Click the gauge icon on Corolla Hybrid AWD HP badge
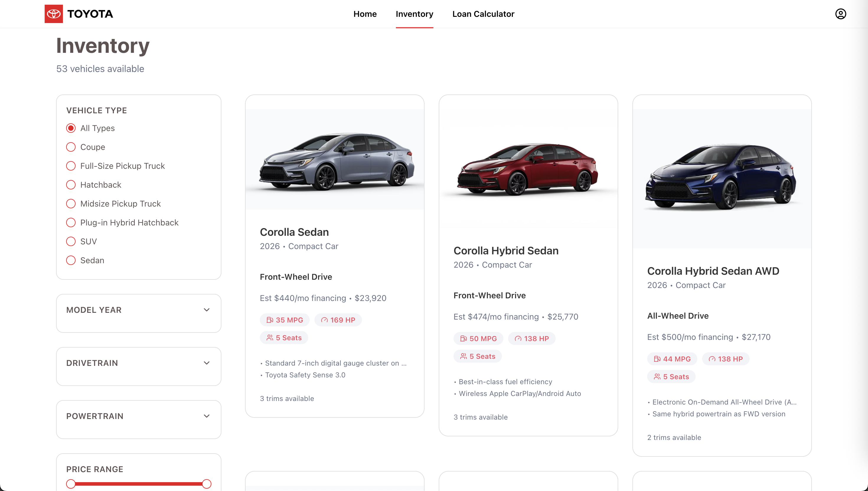 [x=712, y=359]
